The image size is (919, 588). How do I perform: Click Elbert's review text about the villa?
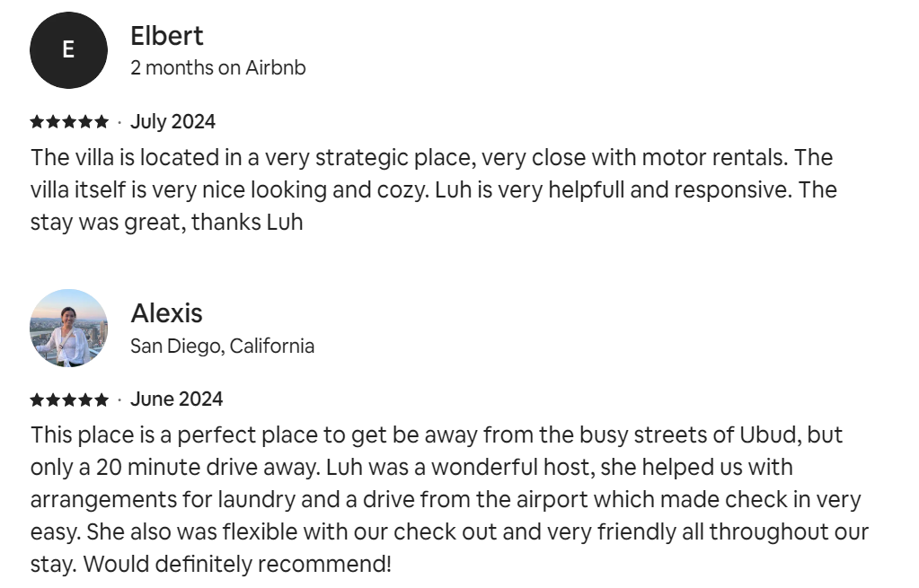[x=434, y=189]
